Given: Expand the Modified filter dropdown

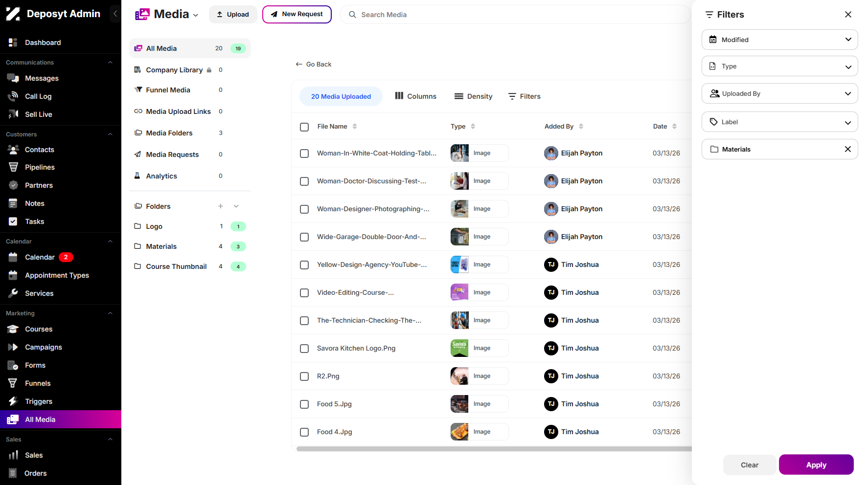Looking at the screenshot, I should [780, 40].
